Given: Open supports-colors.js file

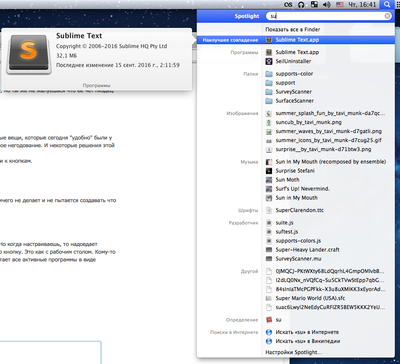Looking at the screenshot, I should [x=298, y=241].
